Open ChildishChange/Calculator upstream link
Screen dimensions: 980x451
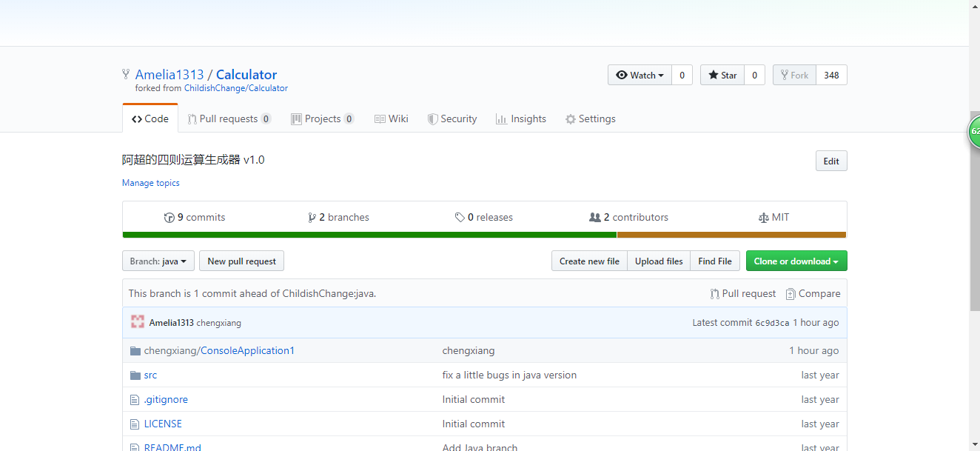[x=236, y=88]
